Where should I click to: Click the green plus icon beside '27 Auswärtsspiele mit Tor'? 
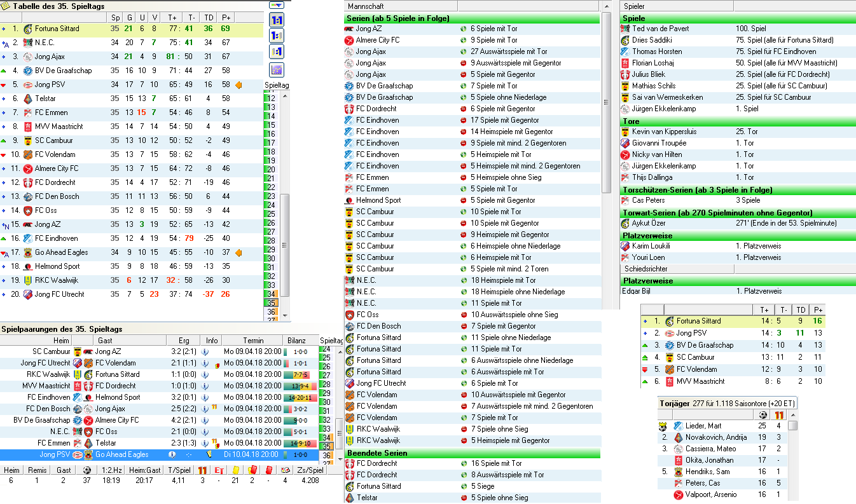point(463,51)
